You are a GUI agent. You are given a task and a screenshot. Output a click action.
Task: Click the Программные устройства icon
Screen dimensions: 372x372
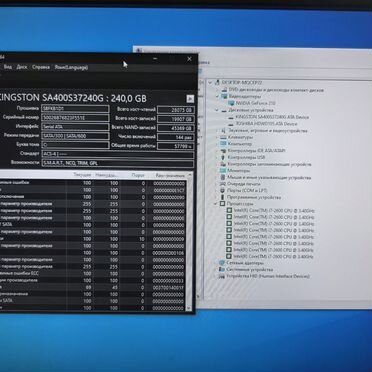[223, 197]
